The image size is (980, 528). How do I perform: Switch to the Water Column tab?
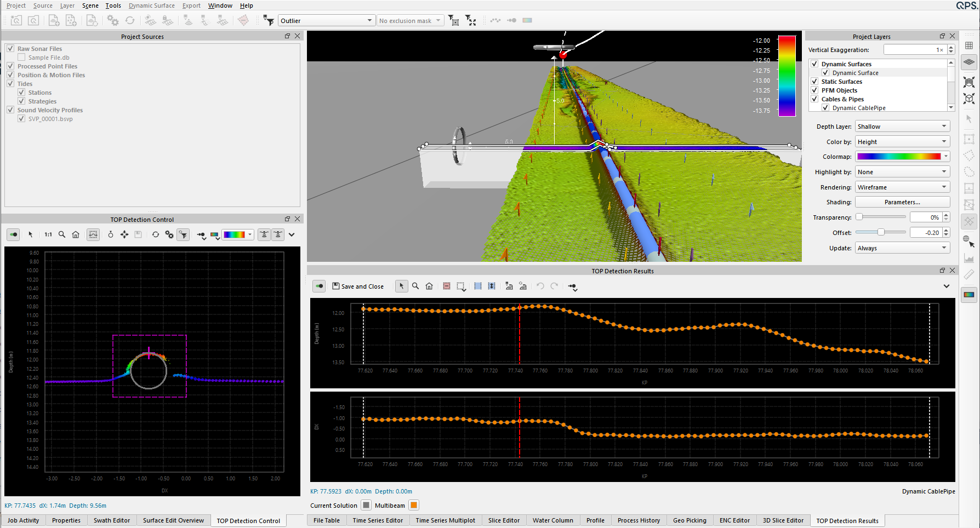[552, 520]
